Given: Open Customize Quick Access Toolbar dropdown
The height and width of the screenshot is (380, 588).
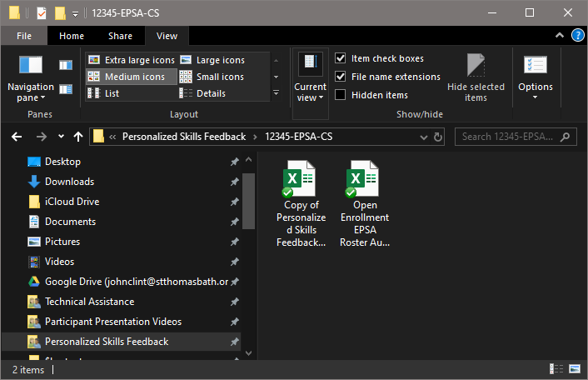Looking at the screenshot, I should pyautogui.click(x=76, y=14).
